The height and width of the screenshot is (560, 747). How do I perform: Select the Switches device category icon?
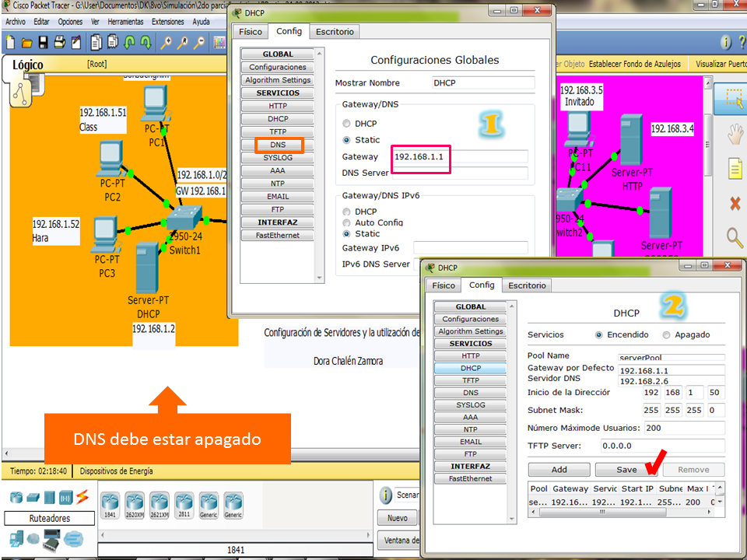tap(33, 498)
